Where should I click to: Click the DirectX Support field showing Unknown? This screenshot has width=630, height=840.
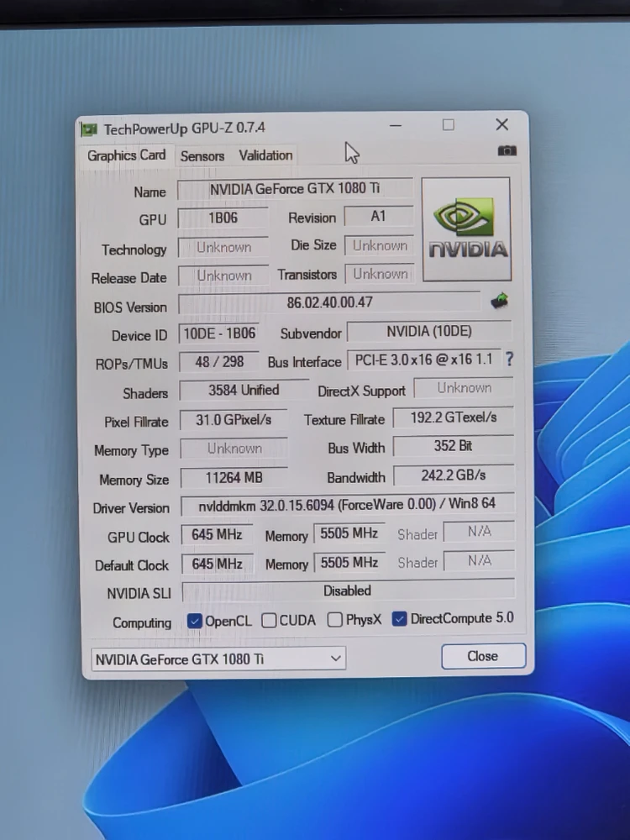464,388
